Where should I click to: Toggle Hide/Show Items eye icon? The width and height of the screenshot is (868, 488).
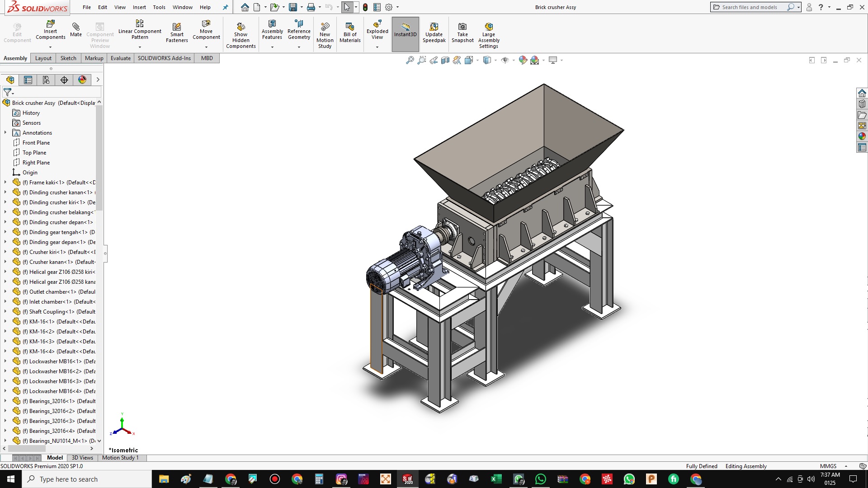[x=505, y=60]
